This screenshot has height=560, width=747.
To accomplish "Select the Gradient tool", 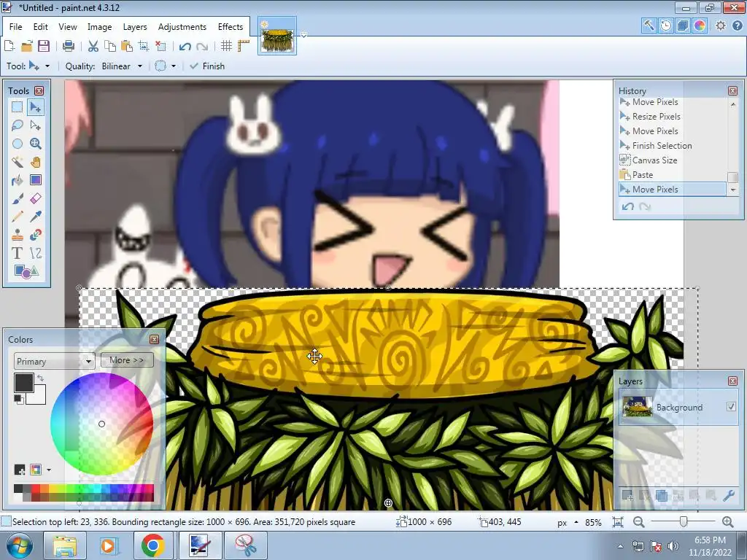I will [x=35, y=180].
